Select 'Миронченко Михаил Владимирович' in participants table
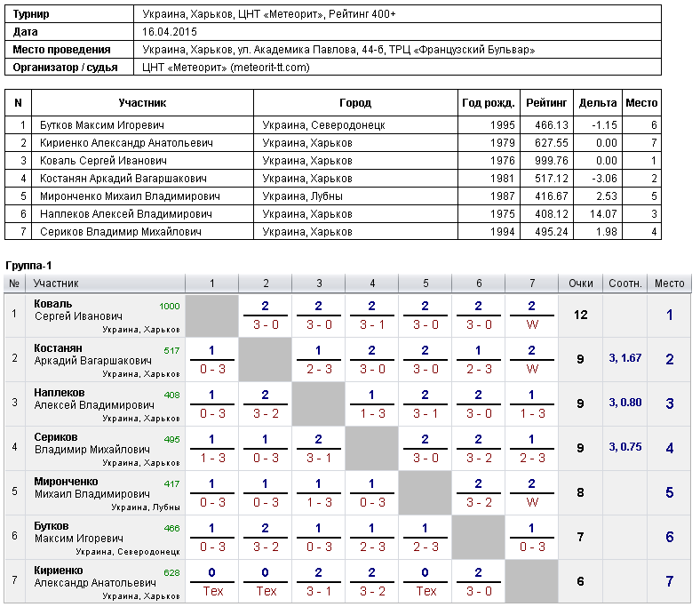The width and height of the screenshot is (700, 615). pos(130,196)
